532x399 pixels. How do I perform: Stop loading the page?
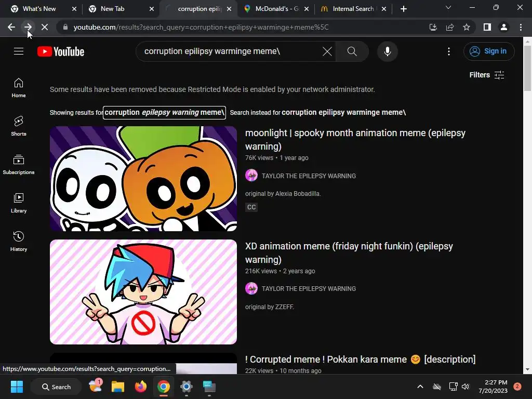(x=45, y=27)
